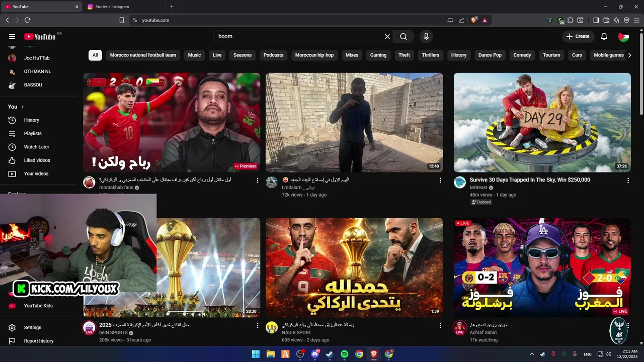Open the browser main menu
Screen dimensions: 644x362
pyautogui.click(x=636, y=20)
